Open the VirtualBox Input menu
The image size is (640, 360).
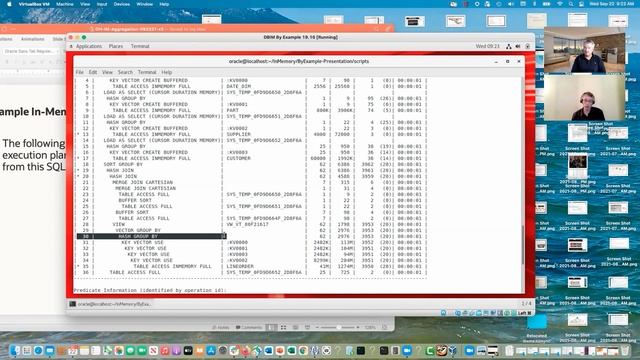pos(102,4)
